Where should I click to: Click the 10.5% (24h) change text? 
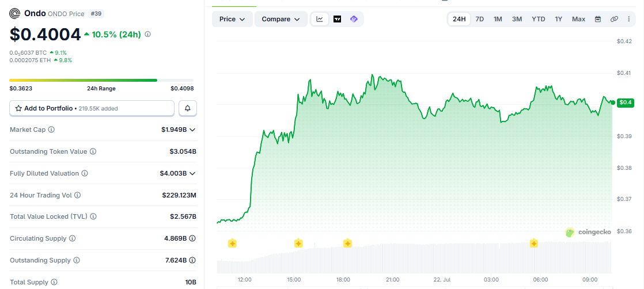click(116, 35)
